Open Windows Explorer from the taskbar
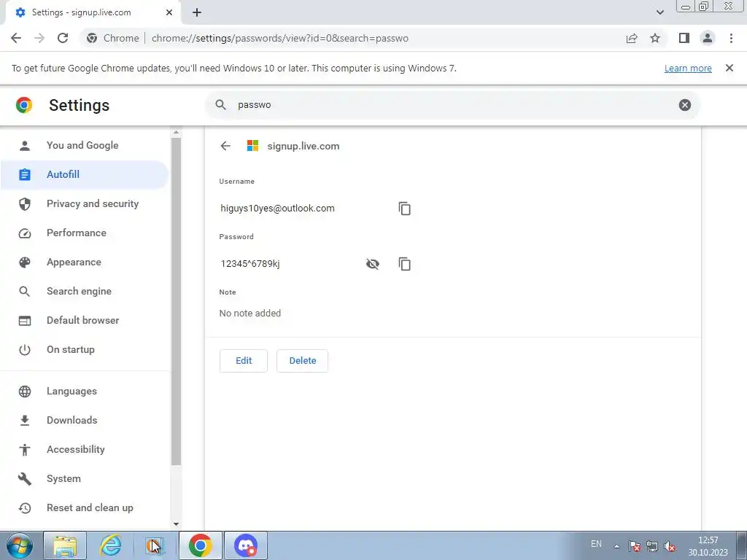The image size is (747, 560). coord(65,545)
